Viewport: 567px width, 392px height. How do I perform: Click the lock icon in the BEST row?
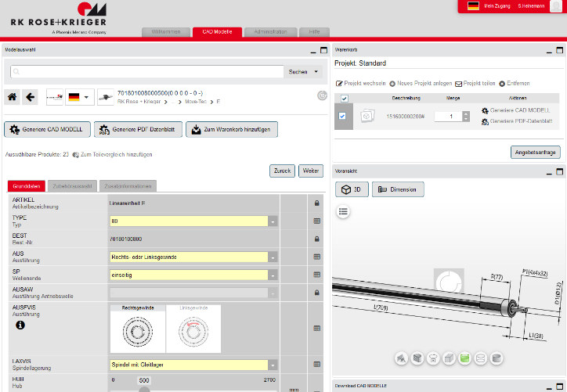[x=316, y=239]
